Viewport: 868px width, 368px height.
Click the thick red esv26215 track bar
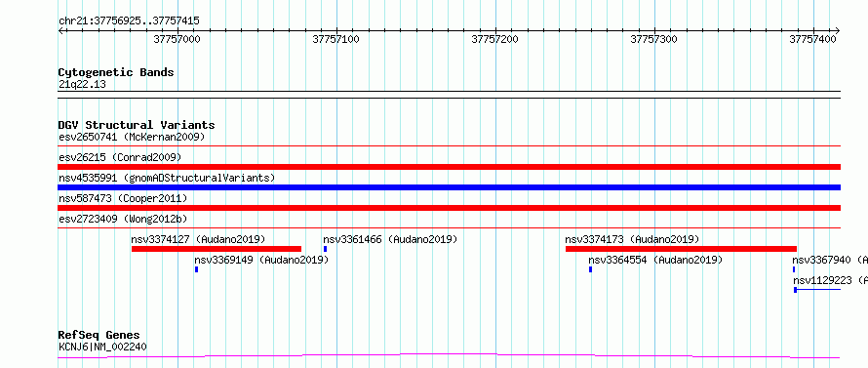click(449, 167)
